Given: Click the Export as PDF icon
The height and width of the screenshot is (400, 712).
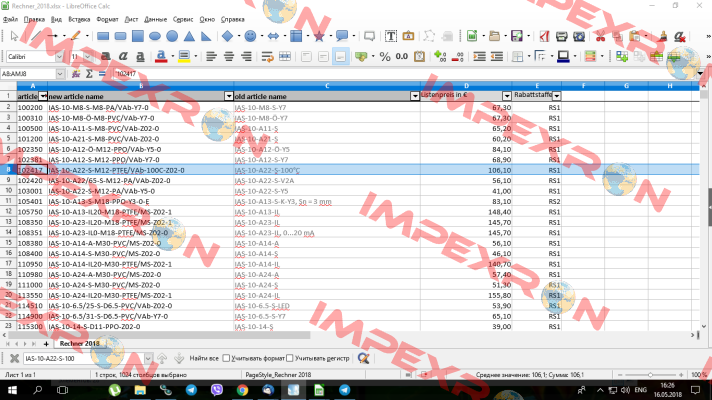Looking at the screenshot, I should pyautogui.click(x=544, y=36).
